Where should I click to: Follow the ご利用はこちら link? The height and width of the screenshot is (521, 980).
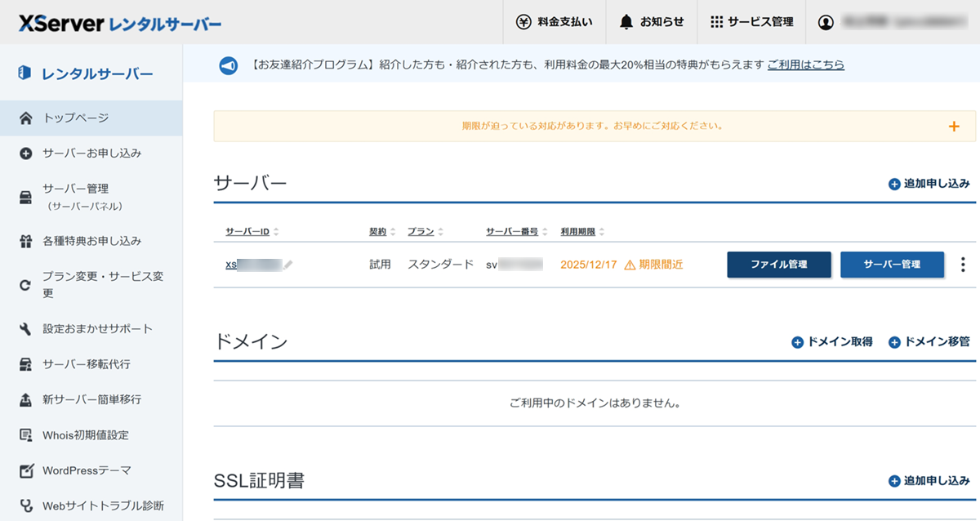805,65
